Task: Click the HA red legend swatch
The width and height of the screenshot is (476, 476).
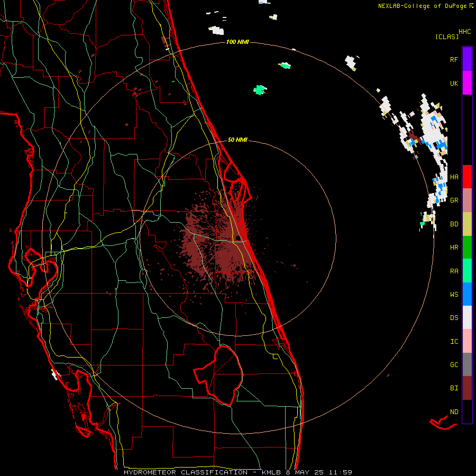Action: pos(467,177)
